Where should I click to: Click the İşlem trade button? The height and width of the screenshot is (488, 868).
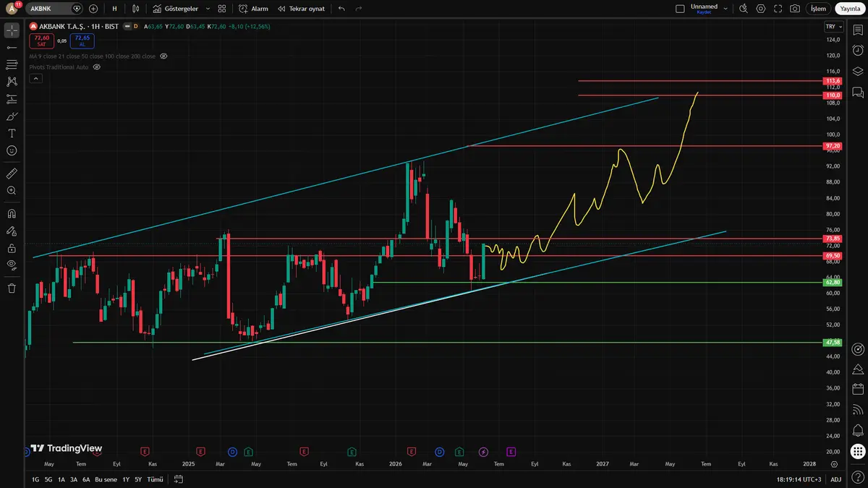(818, 9)
